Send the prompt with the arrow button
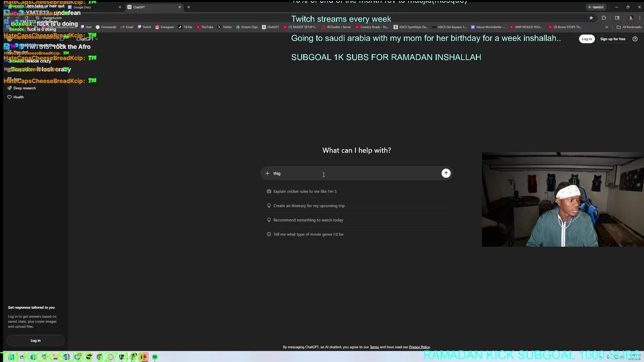The height and width of the screenshot is (362, 644). tap(446, 173)
